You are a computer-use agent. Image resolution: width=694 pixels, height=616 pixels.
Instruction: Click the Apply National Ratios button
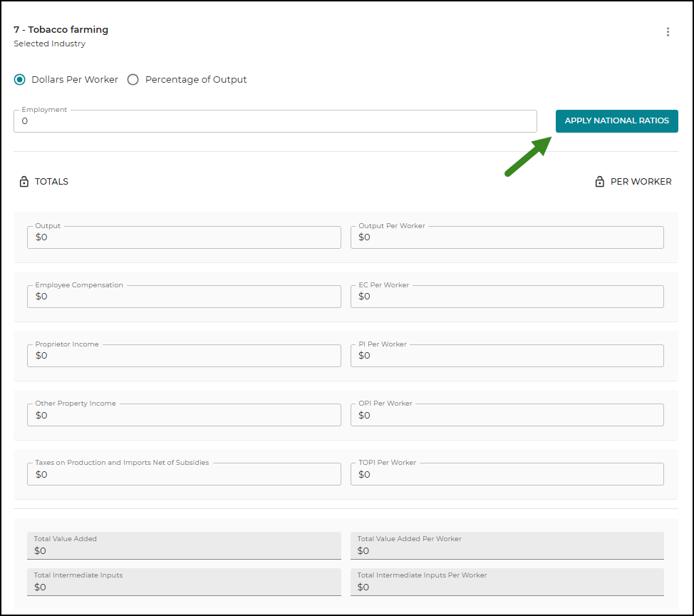pyautogui.click(x=616, y=121)
